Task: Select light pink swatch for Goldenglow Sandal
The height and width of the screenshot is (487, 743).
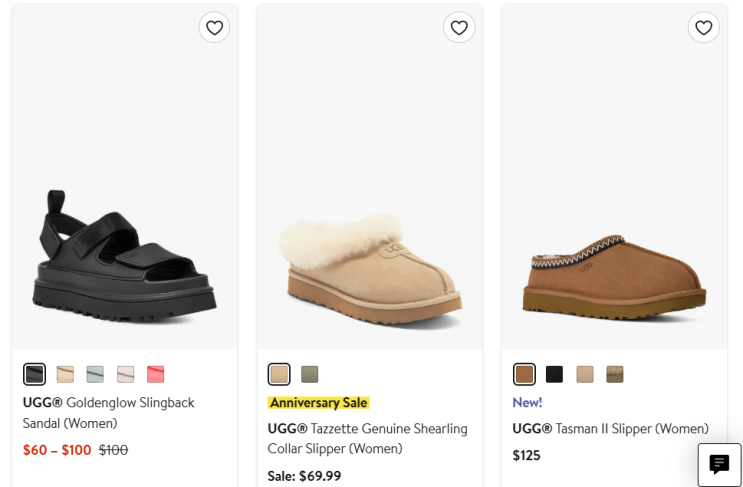Action: click(125, 374)
